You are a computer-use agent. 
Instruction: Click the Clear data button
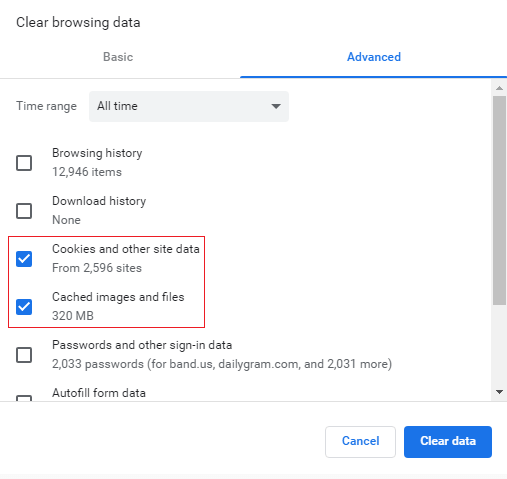point(448,441)
